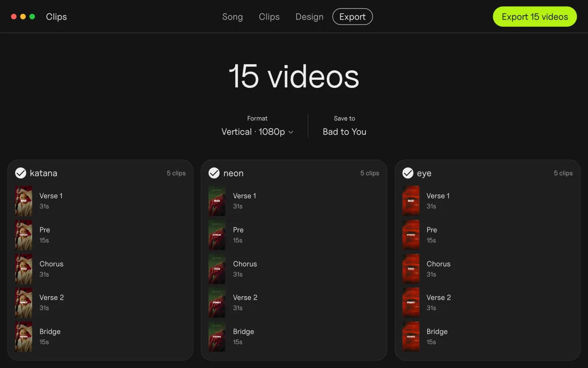Viewport: 588px width, 368px height.
Task: Open eye Verse 1 thumbnail
Action: pyautogui.click(x=411, y=201)
